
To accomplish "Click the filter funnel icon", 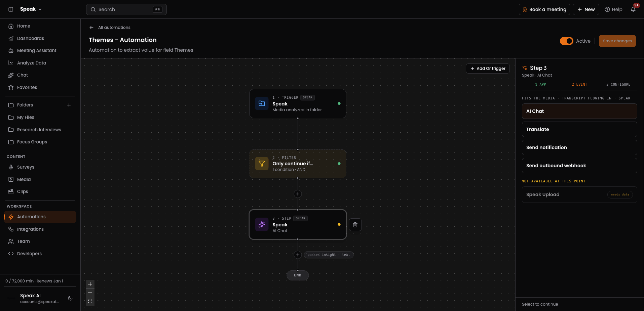I will (x=262, y=164).
